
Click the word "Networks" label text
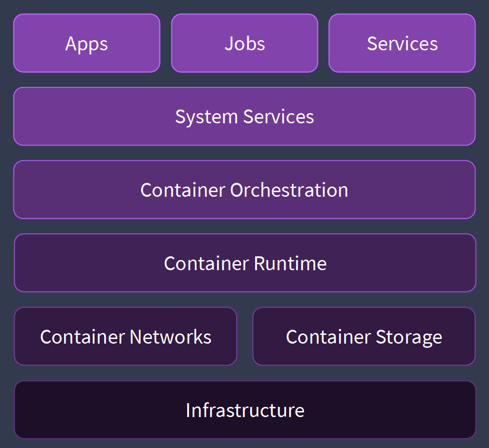171,337
